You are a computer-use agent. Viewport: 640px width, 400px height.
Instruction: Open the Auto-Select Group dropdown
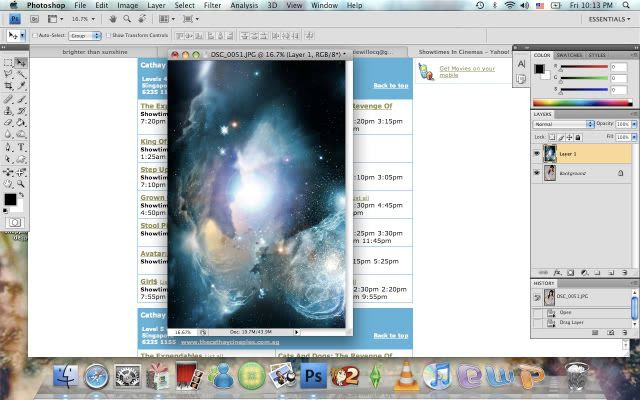pos(85,36)
